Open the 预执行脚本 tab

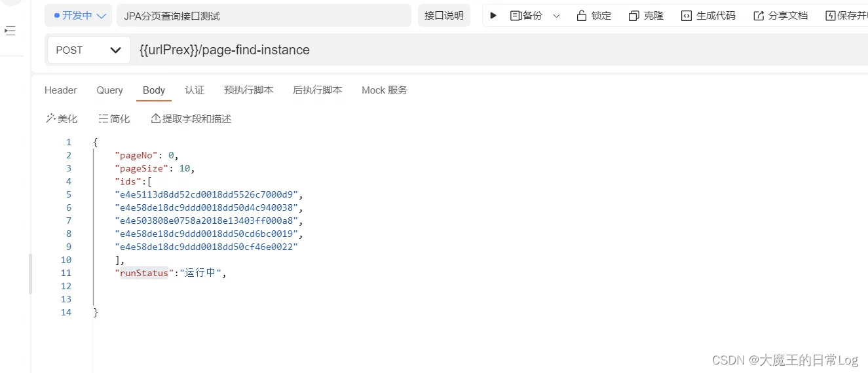[x=249, y=90]
